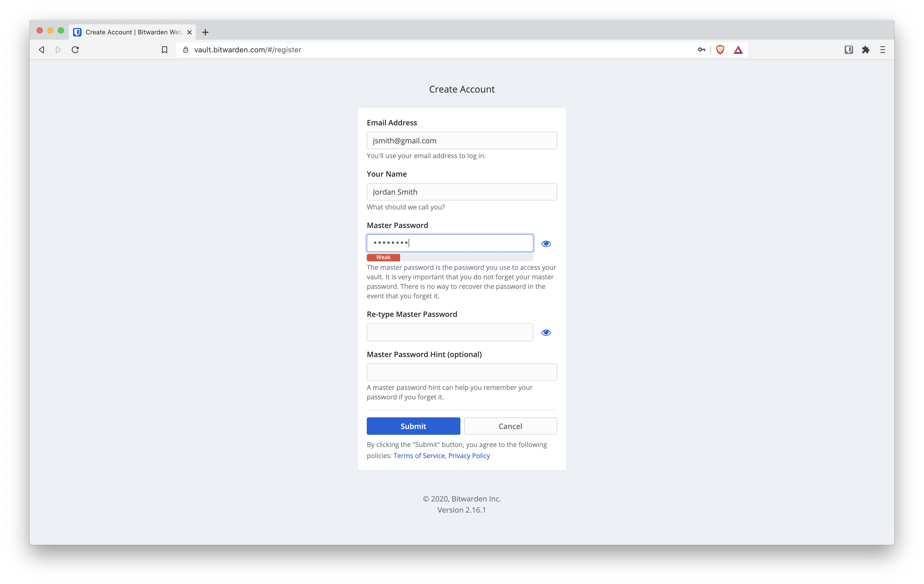Click the puzzle piece extensions icon
924x584 pixels.
tap(866, 49)
